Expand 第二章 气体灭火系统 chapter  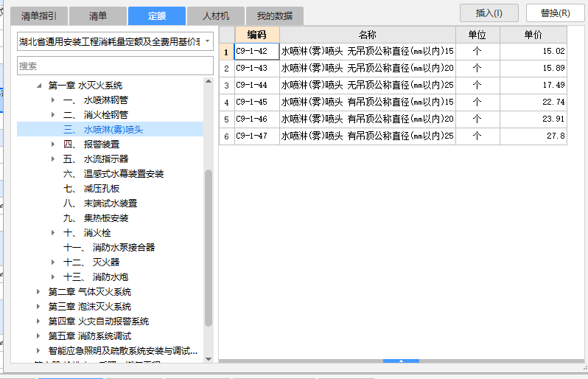(x=38, y=291)
